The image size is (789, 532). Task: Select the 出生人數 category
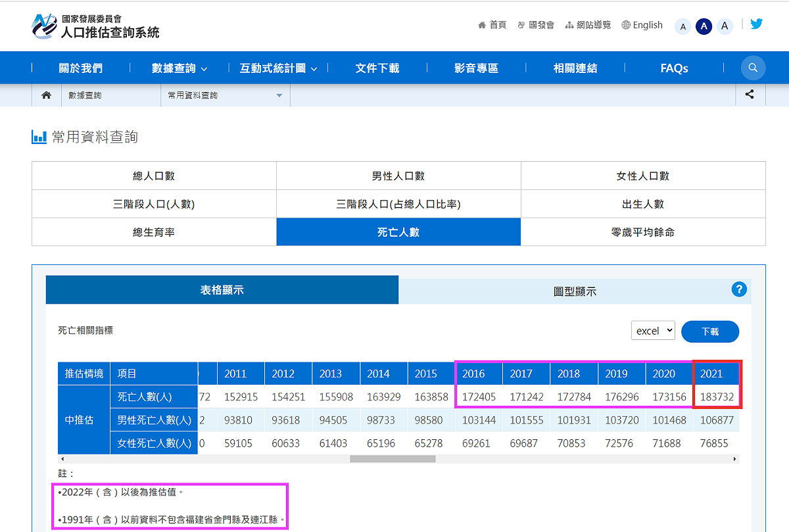[x=643, y=204]
